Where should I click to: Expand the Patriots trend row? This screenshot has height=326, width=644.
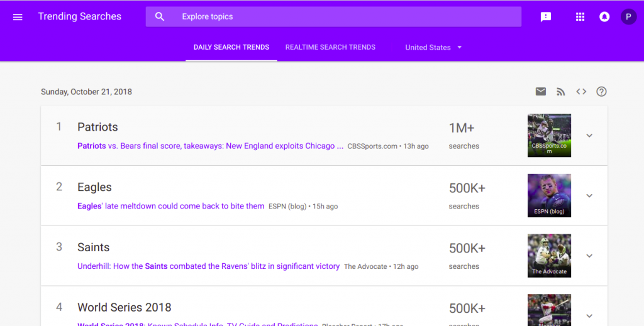pos(589,136)
